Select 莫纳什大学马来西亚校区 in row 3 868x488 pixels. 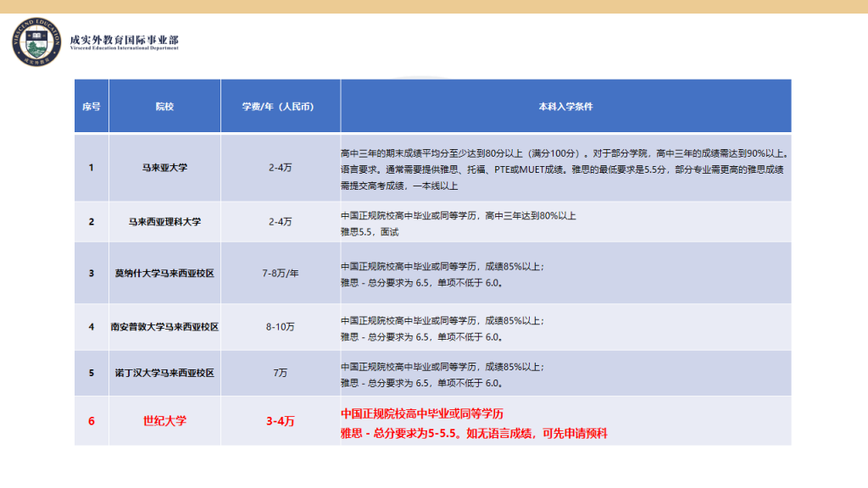(x=164, y=273)
